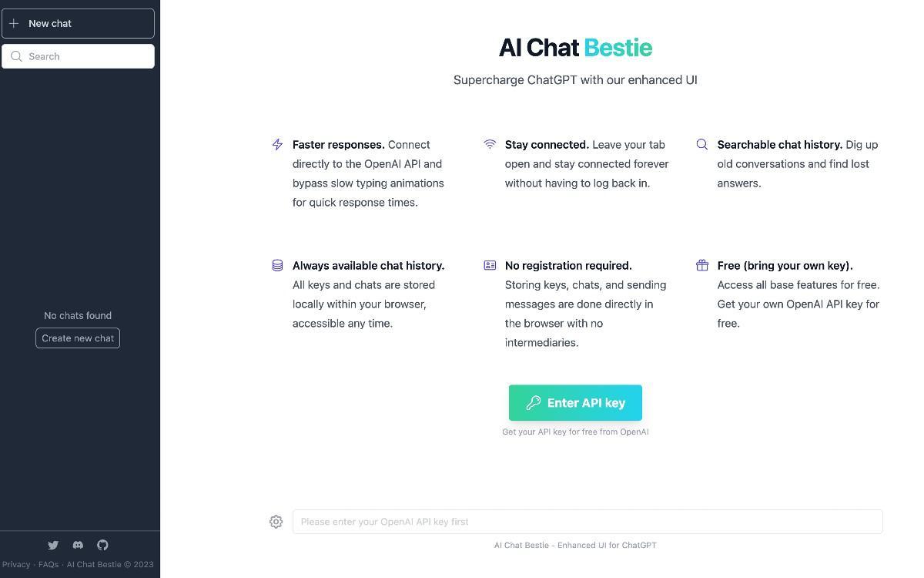Visit the GitHub repository icon
This screenshot has height=578, width=924.
(x=102, y=545)
